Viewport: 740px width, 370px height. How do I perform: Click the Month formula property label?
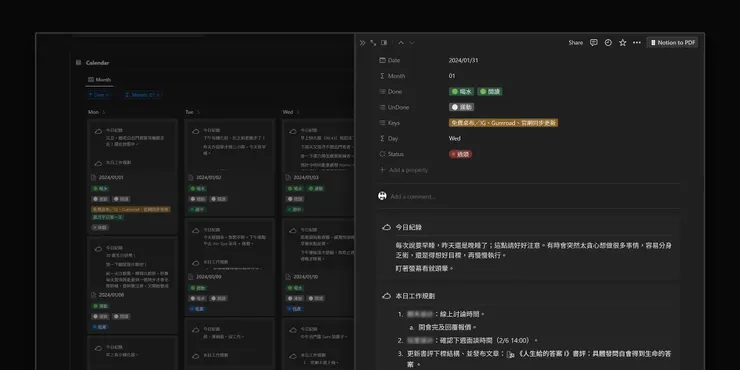point(396,76)
